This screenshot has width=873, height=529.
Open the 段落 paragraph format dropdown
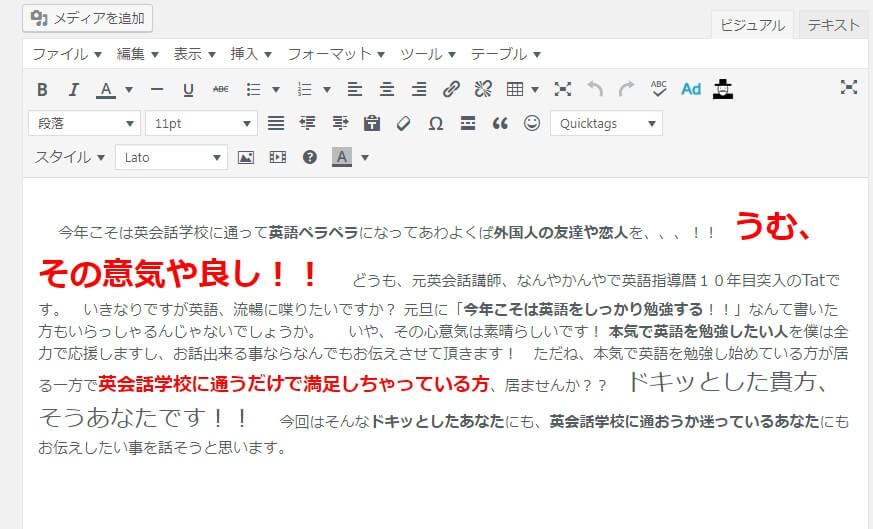click(84, 123)
